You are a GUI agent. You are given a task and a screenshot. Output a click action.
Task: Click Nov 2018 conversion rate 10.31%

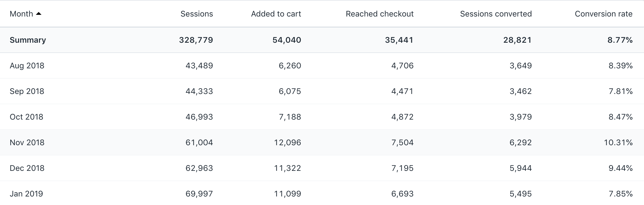click(618, 142)
